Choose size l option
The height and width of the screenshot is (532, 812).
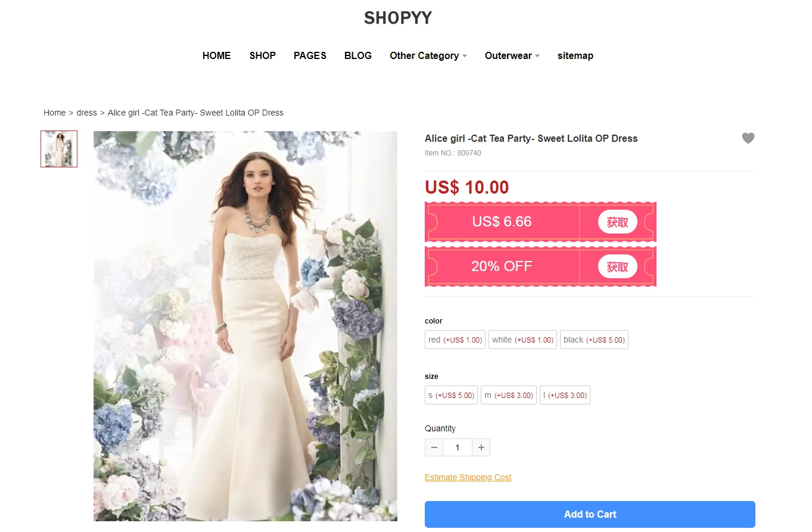click(565, 395)
